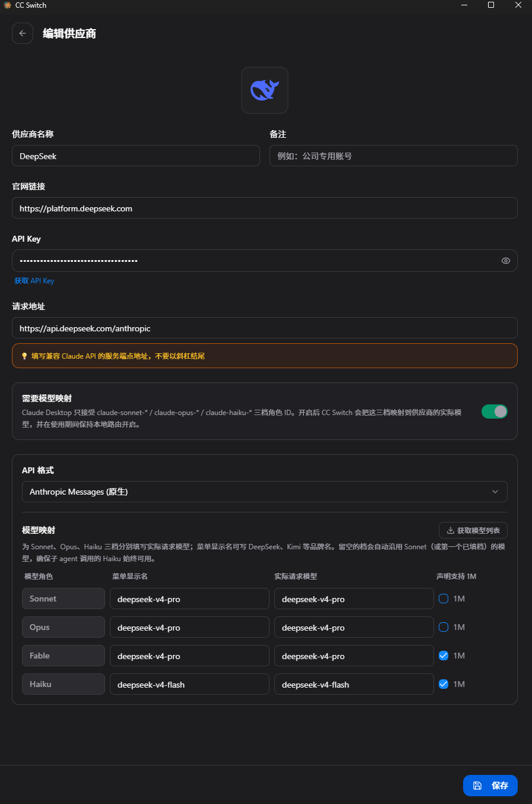Edit Sonnet 实际请求模型 field
The height and width of the screenshot is (804, 532).
pyautogui.click(x=354, y=599)
